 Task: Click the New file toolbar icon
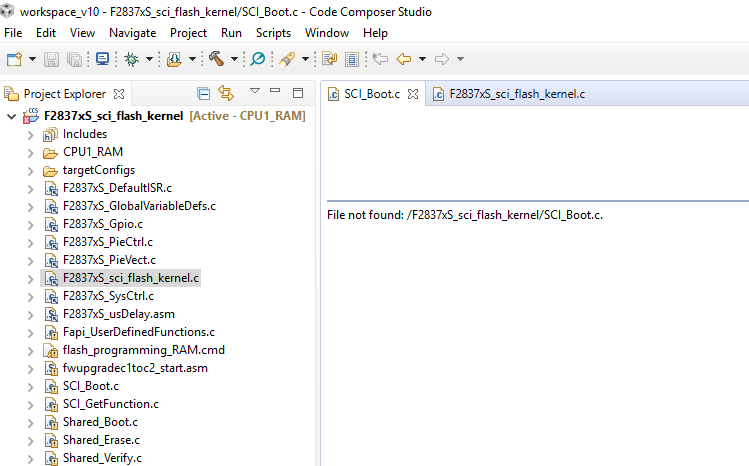click(14, 59)
